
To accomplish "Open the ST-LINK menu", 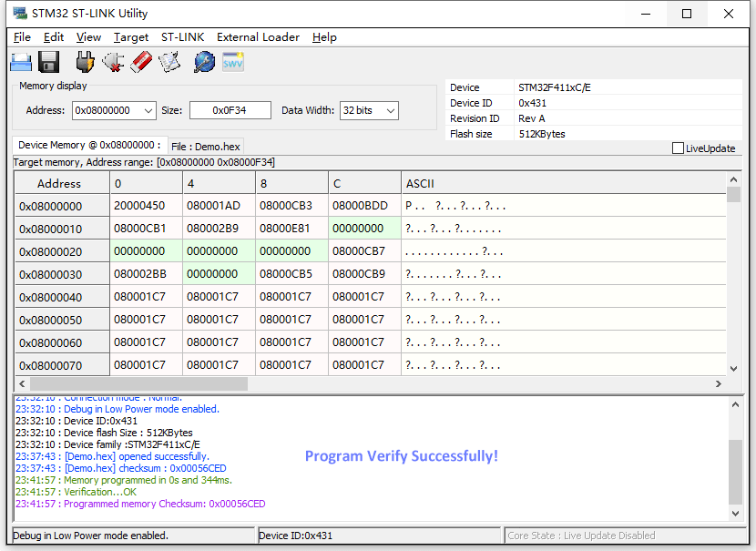I will [x=183, y=37].
